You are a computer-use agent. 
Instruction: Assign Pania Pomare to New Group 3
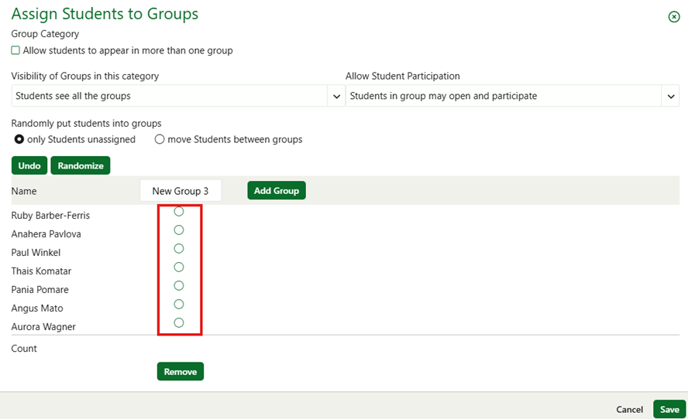179,286
